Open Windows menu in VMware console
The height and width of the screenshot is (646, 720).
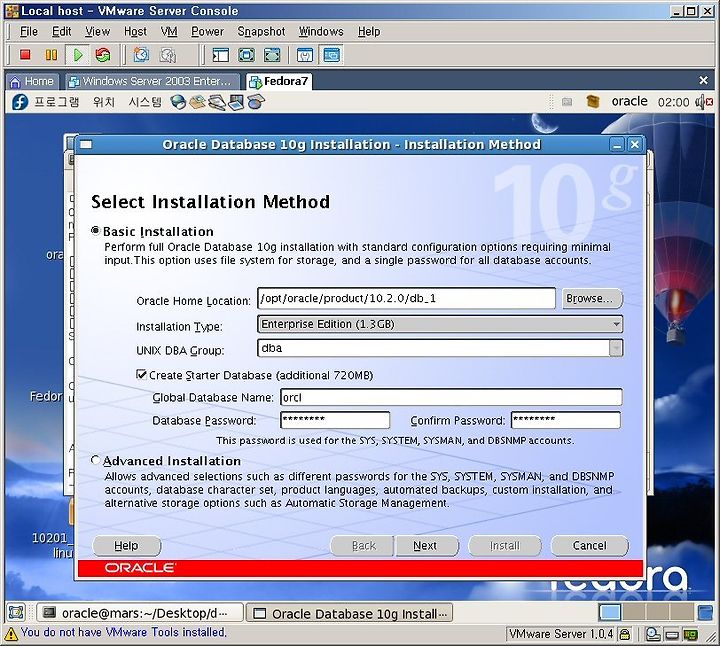coord(321,31)
